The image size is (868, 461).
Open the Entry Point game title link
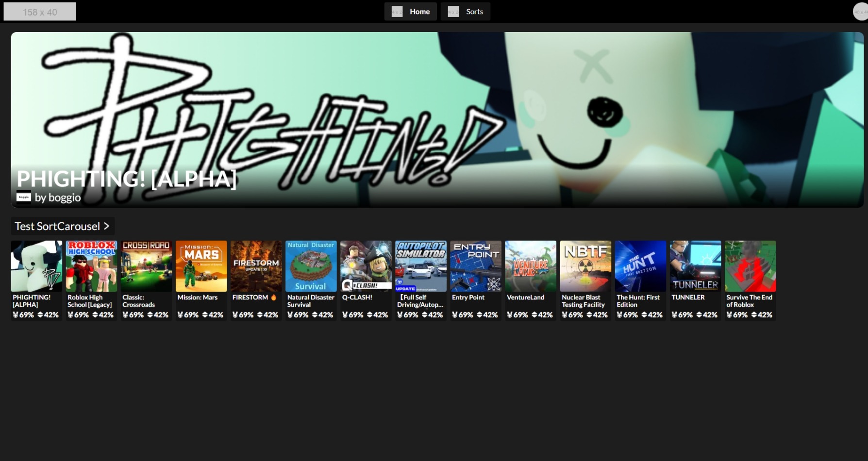[x=468, y=297]
